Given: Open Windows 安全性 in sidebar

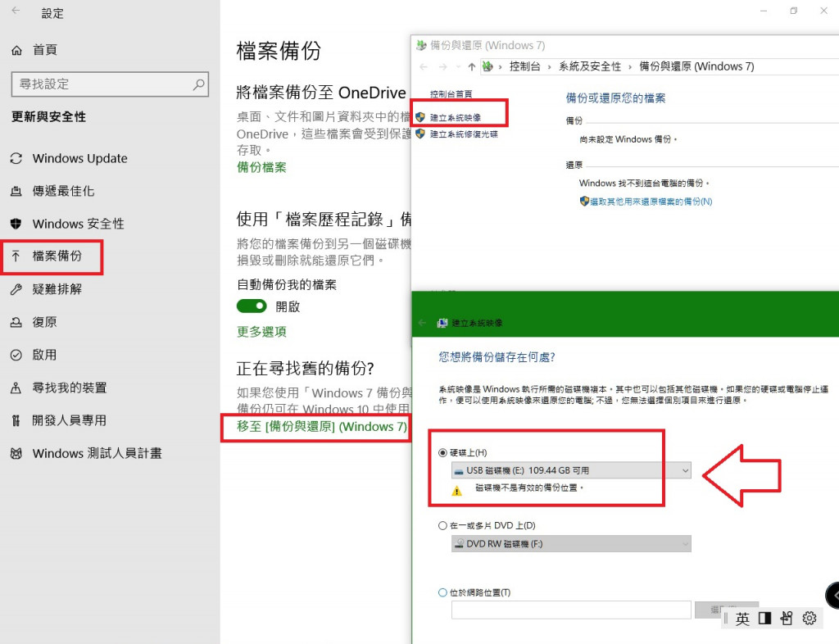Looking at the screenshot, I should tap(67, 224).
